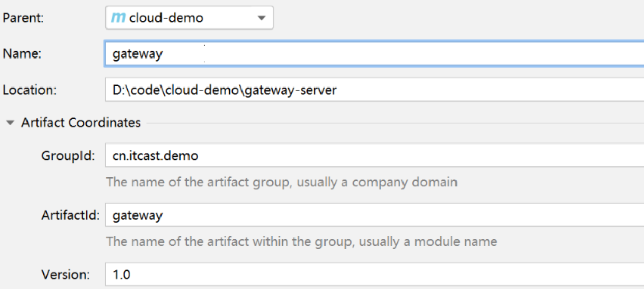This screenshot has width=644, height=289.
Task: Collapse the Artifact Coordinates triangle
Action: pos(9,123)
